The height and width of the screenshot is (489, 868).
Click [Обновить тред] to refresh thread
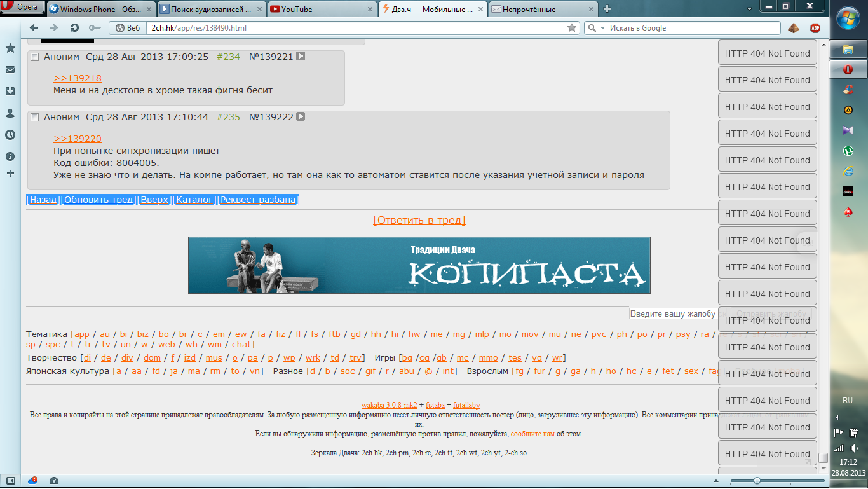(x=99, y=200)
